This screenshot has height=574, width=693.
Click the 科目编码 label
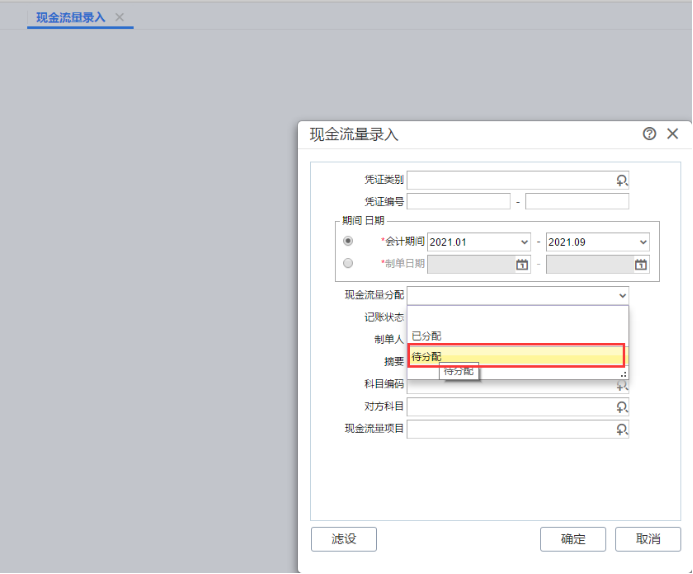pos(384,384)
